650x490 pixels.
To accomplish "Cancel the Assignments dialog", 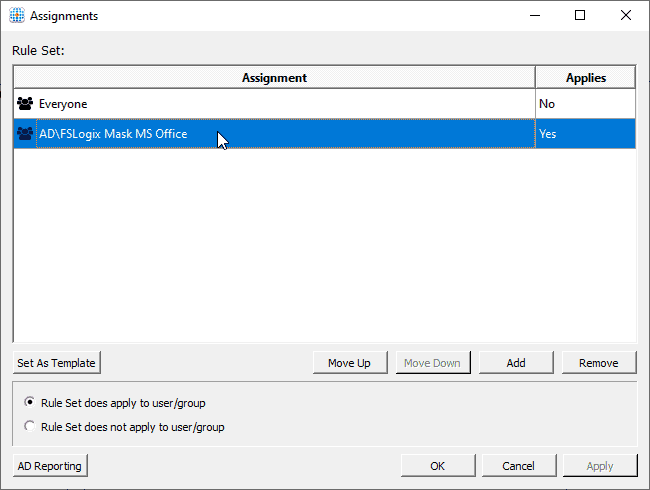I will [x=519, y=466].
